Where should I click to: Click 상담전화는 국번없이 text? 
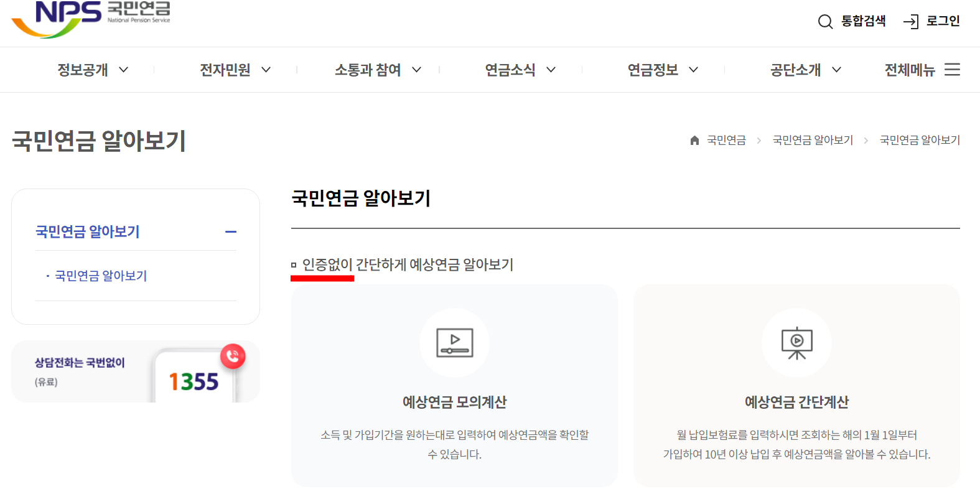pos(80,363)
